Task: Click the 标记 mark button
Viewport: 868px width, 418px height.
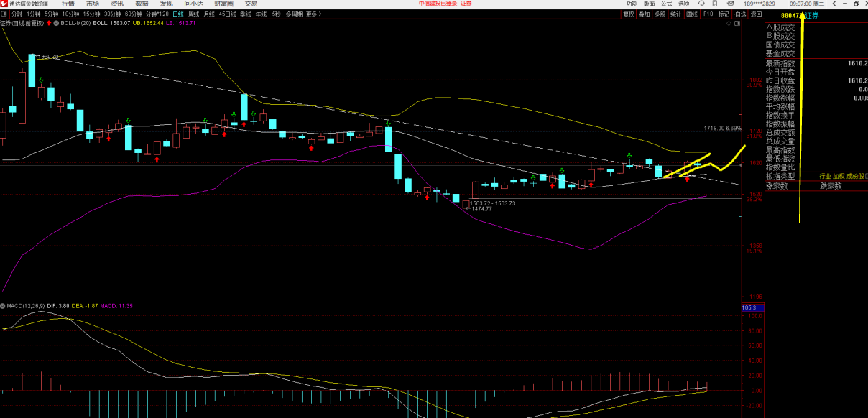Action: click(x=724, y=14)
